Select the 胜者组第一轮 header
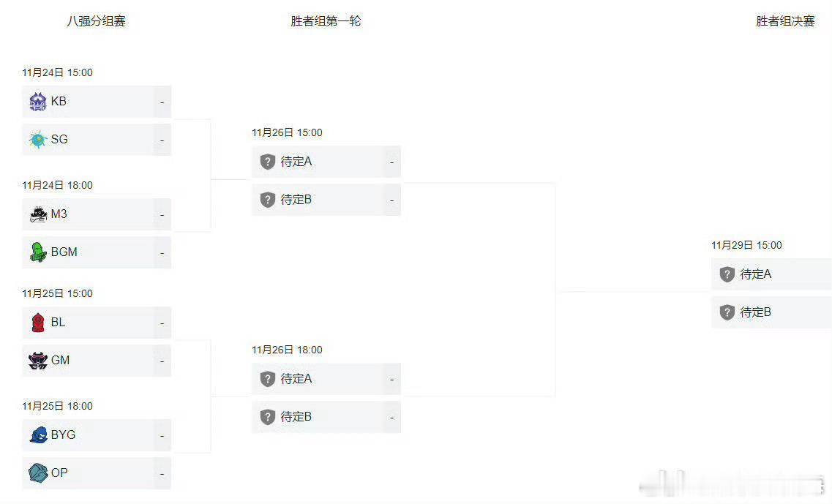832x504 pixels. click(x=326, y=21)
